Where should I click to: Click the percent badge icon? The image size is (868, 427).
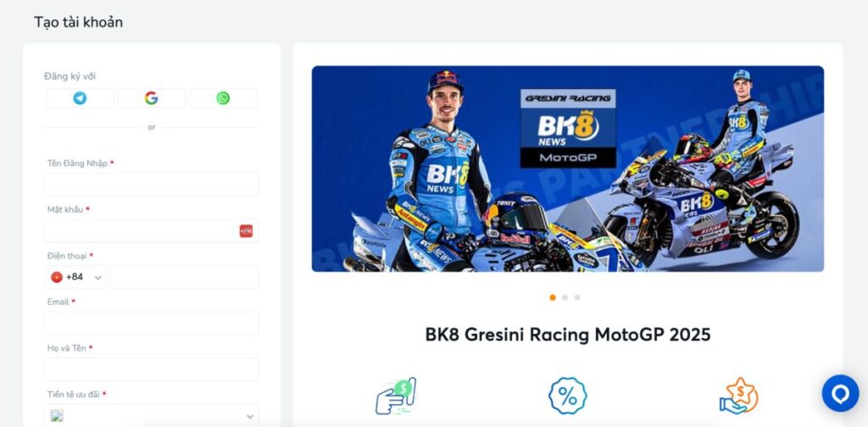pyautogui.click(x=567, y=396)
